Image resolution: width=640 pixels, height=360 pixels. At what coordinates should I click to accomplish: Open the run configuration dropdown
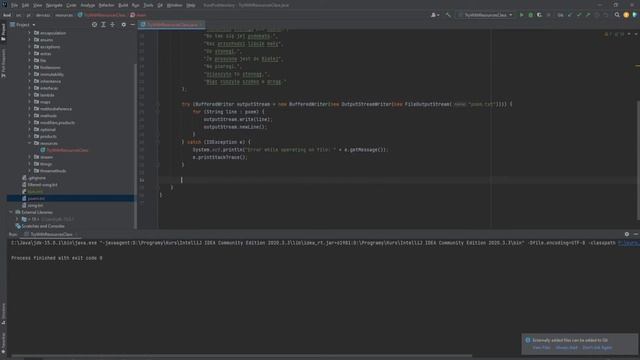(x=485, y=15)
